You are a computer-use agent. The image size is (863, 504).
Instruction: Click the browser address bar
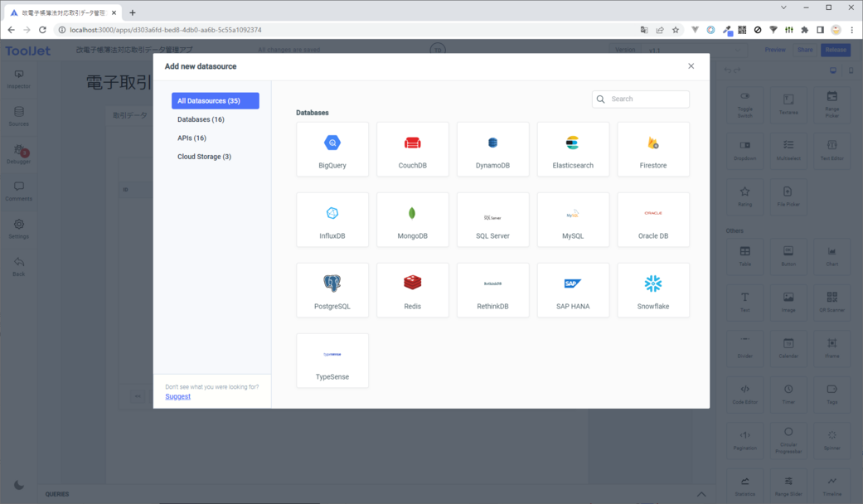[x=347, y=30]
